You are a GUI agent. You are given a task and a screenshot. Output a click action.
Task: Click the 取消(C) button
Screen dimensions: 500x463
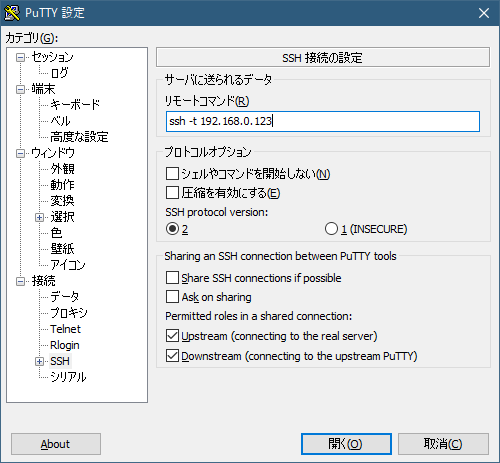[x=443, y=444]
